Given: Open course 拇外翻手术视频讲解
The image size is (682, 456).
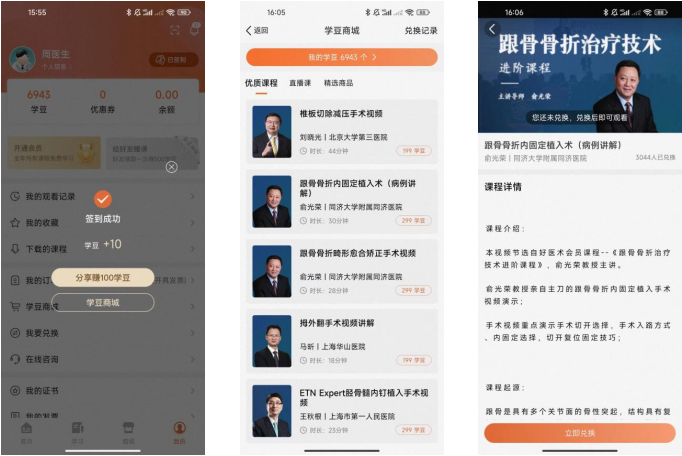Looking at the screenshot, I should tap(342, 341).
